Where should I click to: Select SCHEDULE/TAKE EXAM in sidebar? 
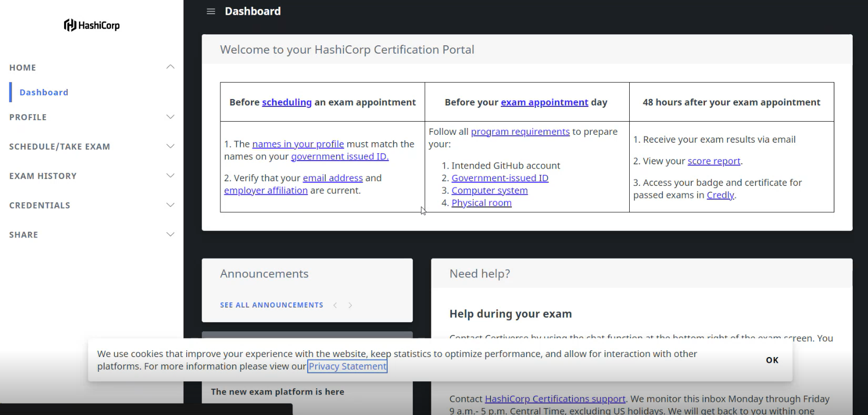[59, 146]
